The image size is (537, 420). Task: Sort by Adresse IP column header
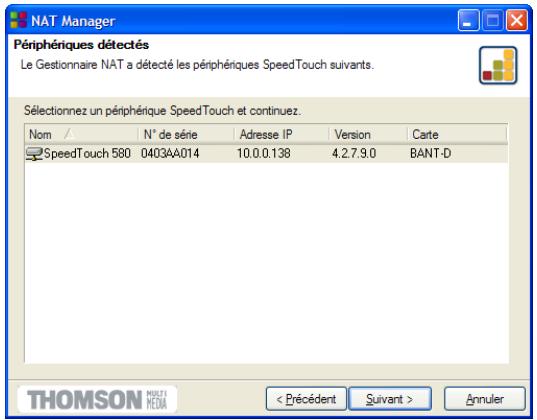pyautogui.click(x=282, y=134)
